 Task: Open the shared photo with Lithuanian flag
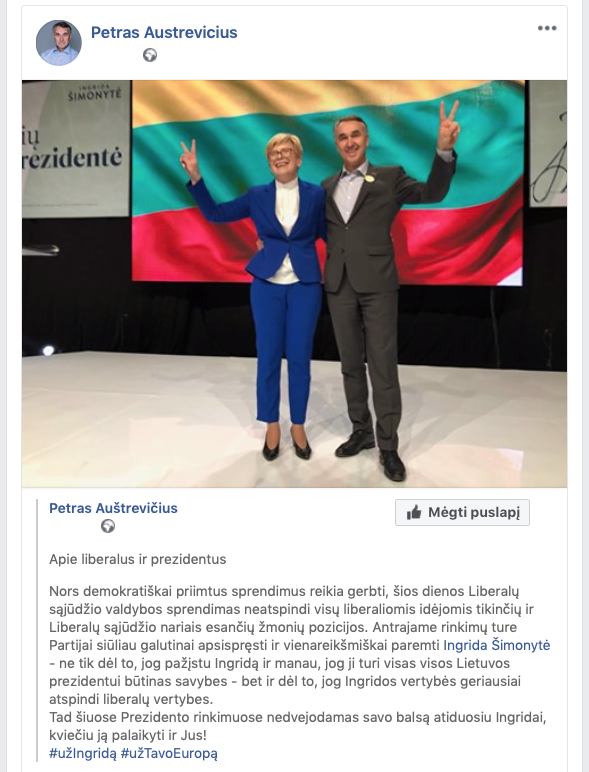click(294, 284)
